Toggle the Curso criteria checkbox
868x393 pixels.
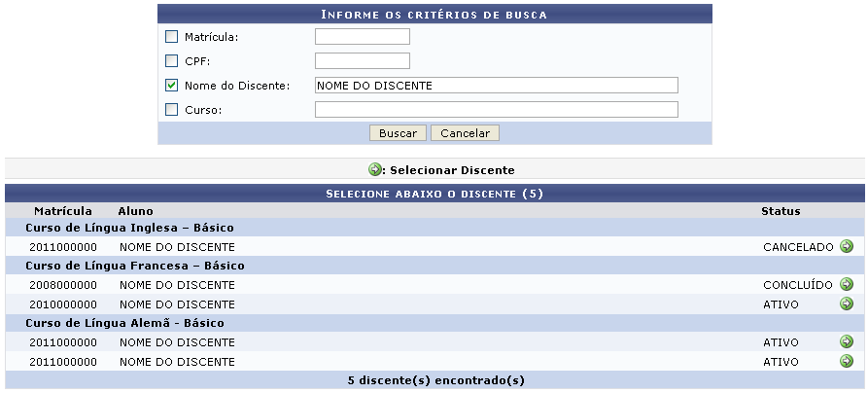(x=172, y=110)
